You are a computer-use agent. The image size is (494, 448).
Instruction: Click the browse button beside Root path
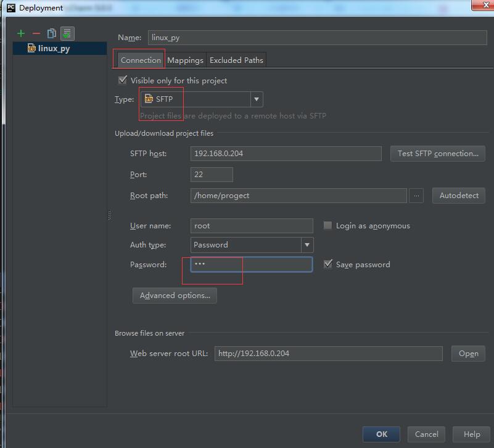[x=416, y=196]
